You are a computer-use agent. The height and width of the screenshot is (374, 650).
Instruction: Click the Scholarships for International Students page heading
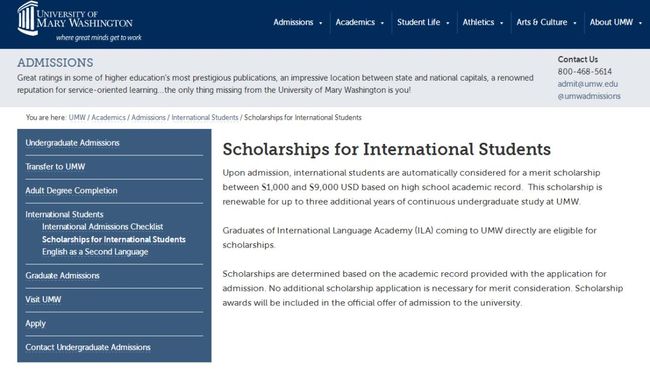(x=387, y=149)
